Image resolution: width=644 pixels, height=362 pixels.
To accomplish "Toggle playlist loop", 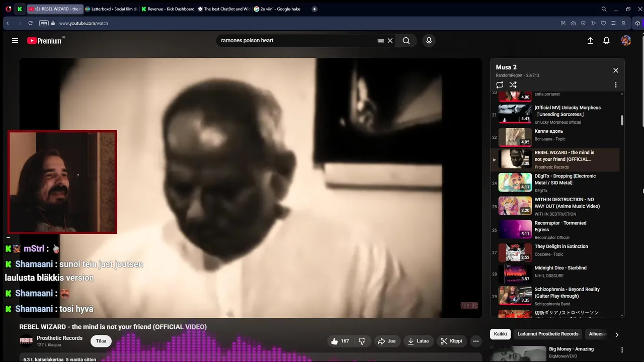I will (500, 85).
